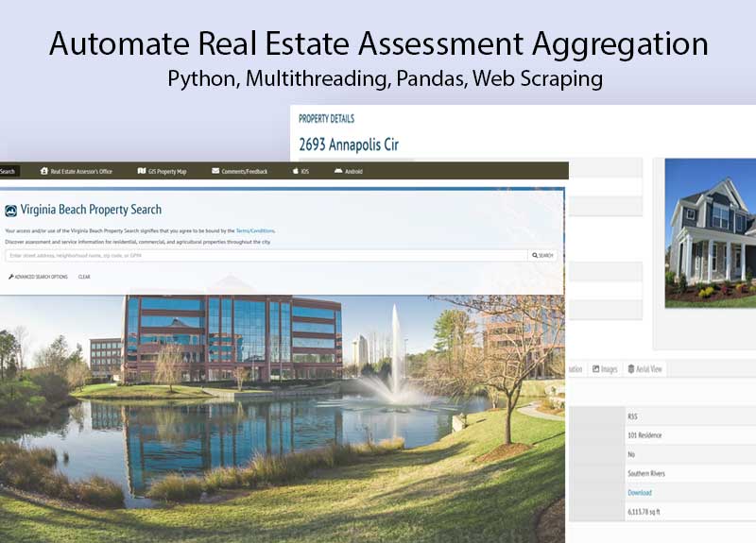
Task: Click the Real Estate Assessor's Office building icon
Action: [x=43, y=172]
